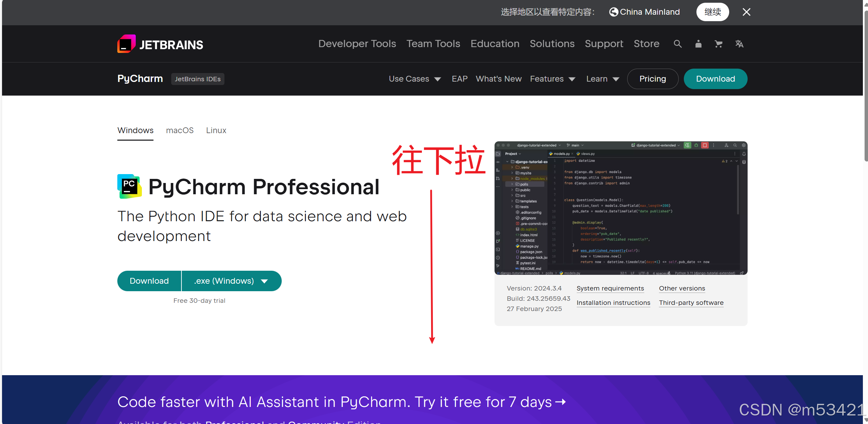Click the PyCharm IDE screenshot preview

coord(621,209)
